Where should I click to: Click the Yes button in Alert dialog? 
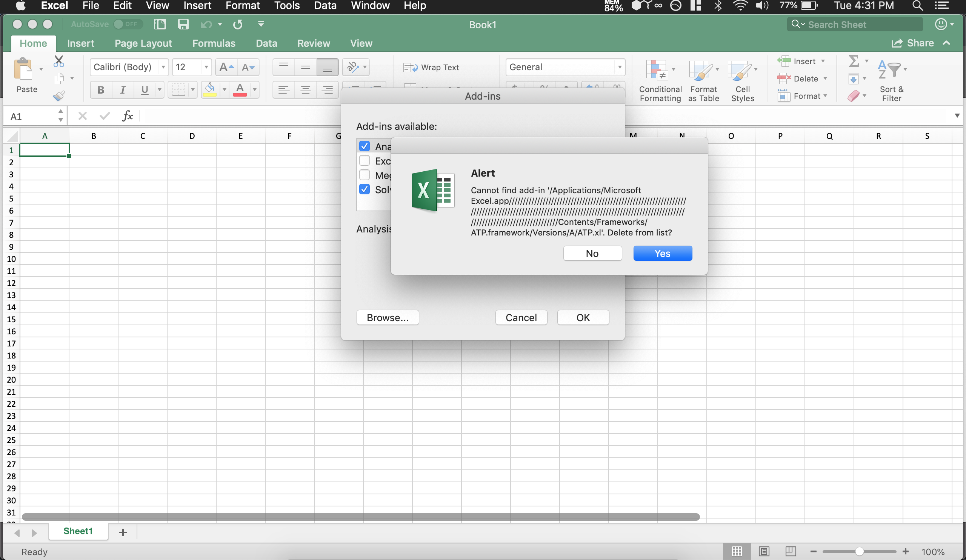coord(662,253)
